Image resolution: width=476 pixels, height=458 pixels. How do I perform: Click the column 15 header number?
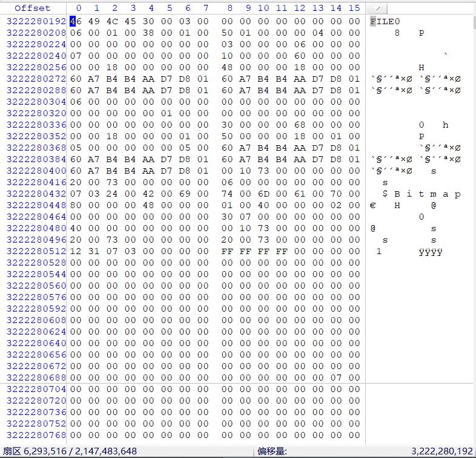click(354, 8)
